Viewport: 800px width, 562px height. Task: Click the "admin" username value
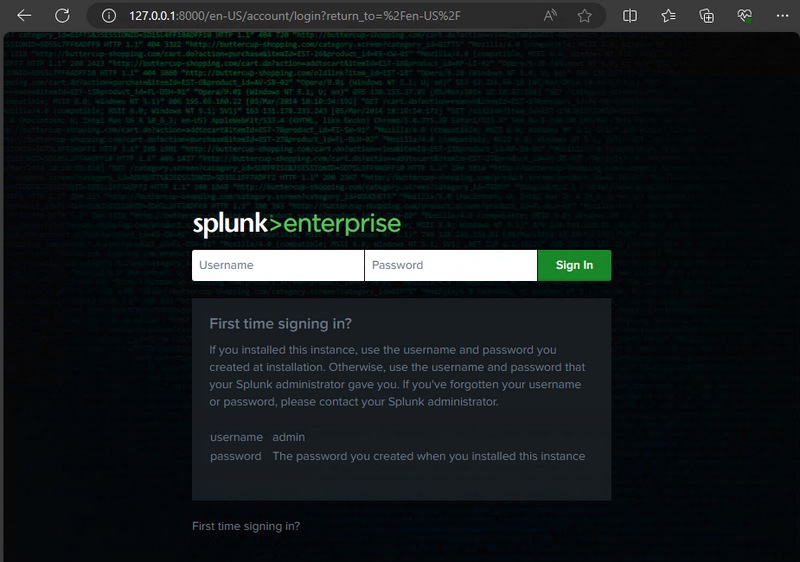pyautogui.click(x=289, y=437)
